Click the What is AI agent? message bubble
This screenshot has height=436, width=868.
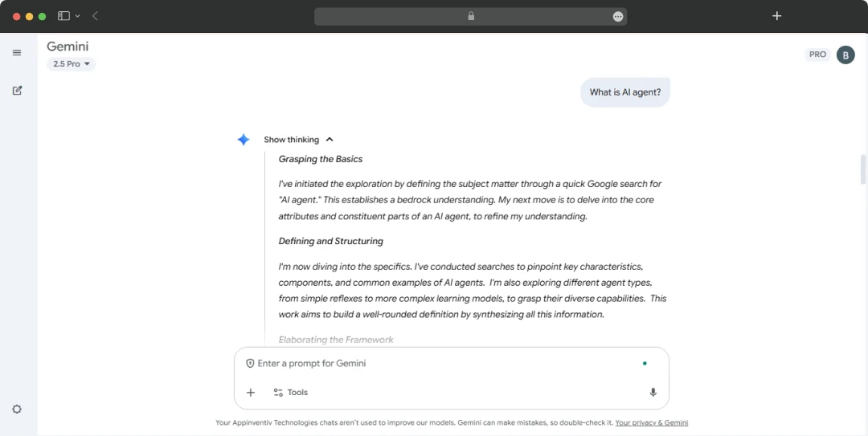(625, 92)
